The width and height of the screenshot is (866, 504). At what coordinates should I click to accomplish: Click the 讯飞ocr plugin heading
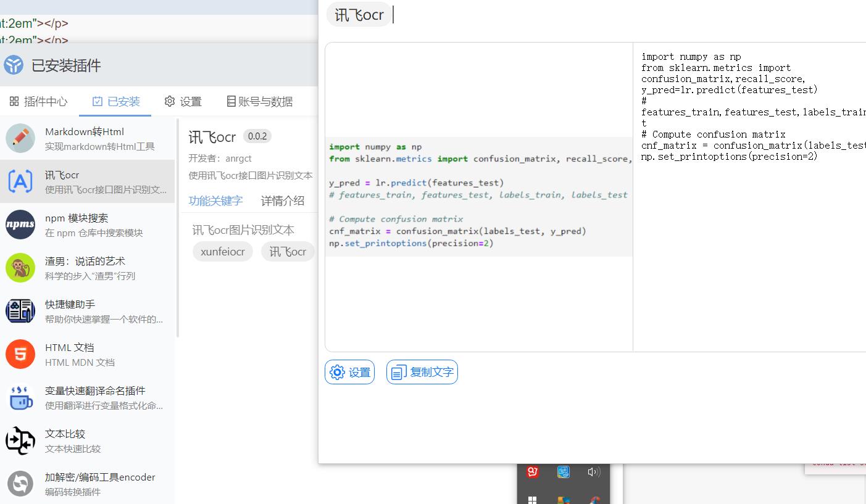(212, 137)
